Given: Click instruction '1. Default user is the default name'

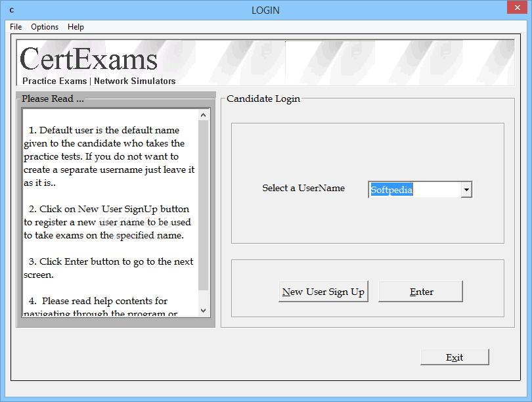Looking at the screenshot, I should coord(104,130).
